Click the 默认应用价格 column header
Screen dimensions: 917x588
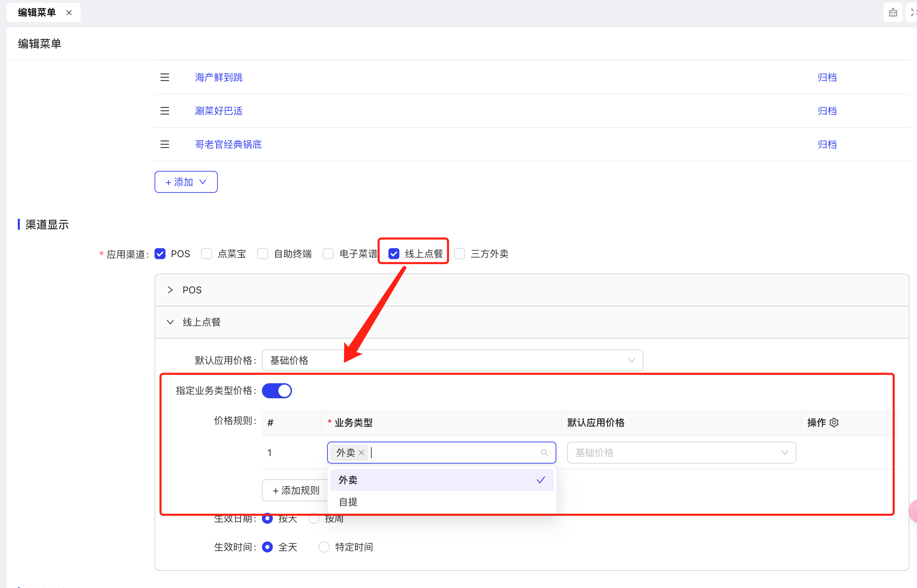(596, 423)
